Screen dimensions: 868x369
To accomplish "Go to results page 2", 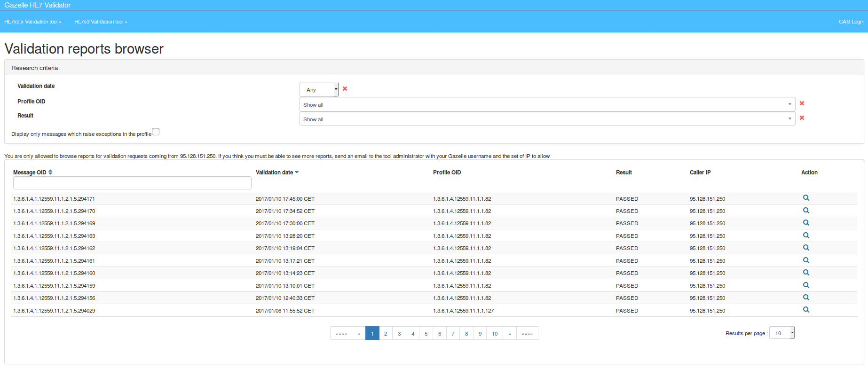I will coord(386,333).
